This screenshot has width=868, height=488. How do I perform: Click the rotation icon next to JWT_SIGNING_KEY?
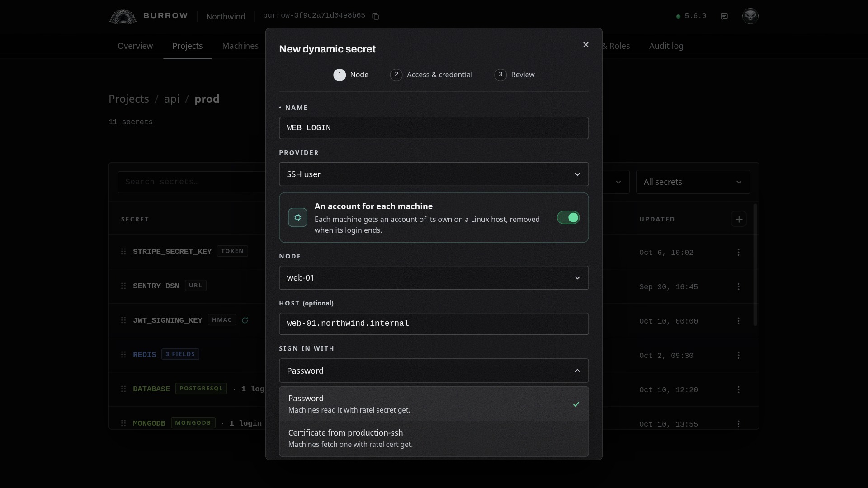tap(245, 320)
